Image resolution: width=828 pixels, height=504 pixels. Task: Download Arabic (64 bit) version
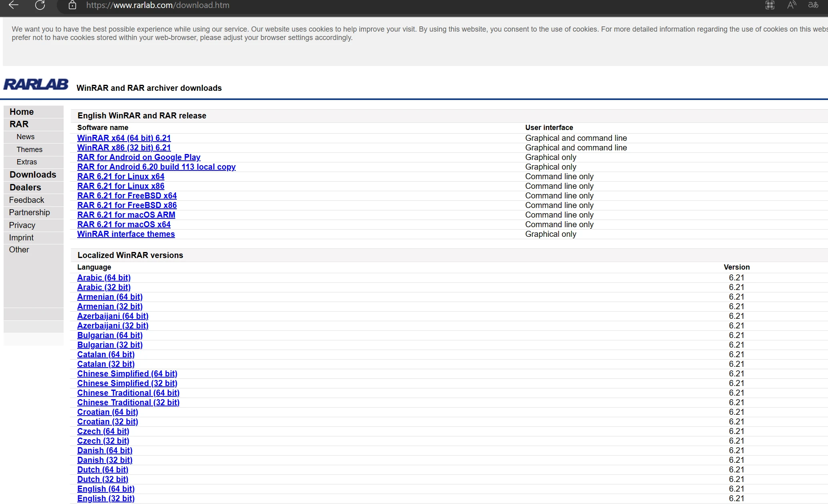coord(104,278)
